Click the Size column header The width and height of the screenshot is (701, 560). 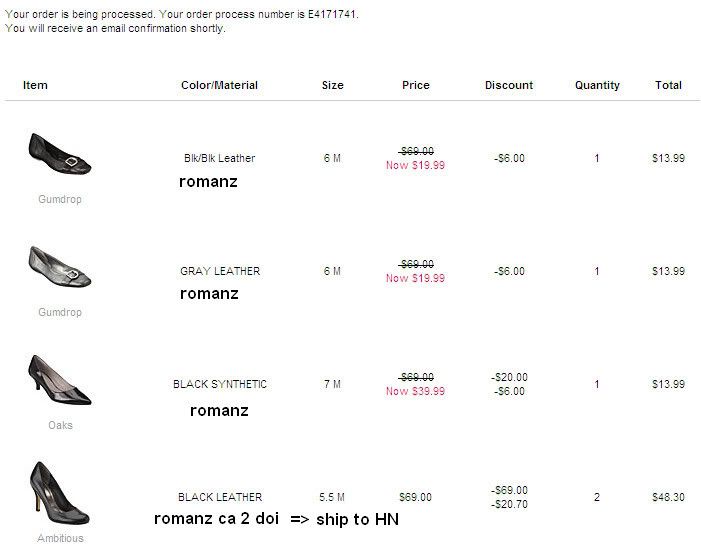(x=333, y=85)
